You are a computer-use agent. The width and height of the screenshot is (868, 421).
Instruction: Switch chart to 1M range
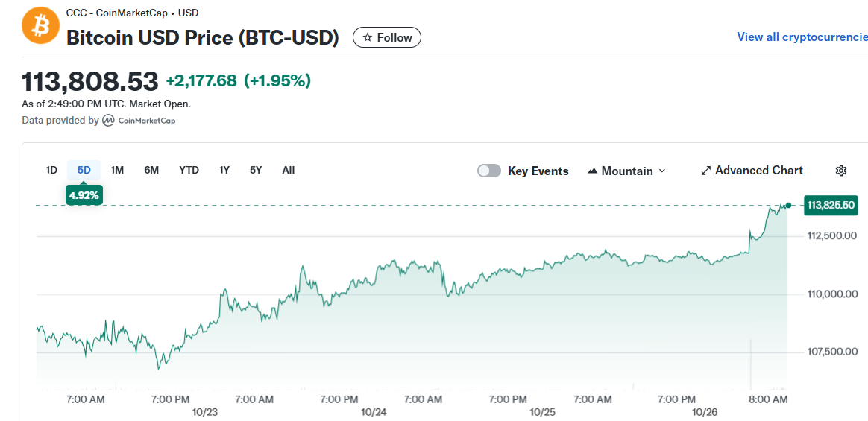pos(117,170)
